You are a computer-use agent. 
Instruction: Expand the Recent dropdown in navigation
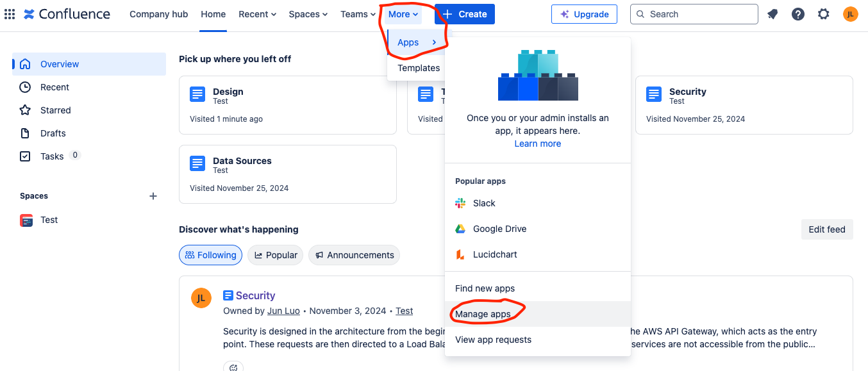tap(257, 14)
